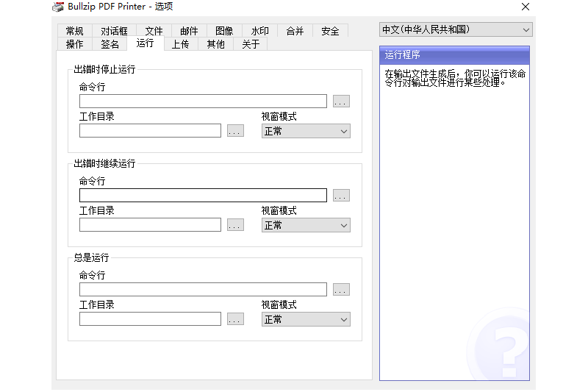Select the 邮件 tab
588x392 pixels.
click(x=189, y=31)
